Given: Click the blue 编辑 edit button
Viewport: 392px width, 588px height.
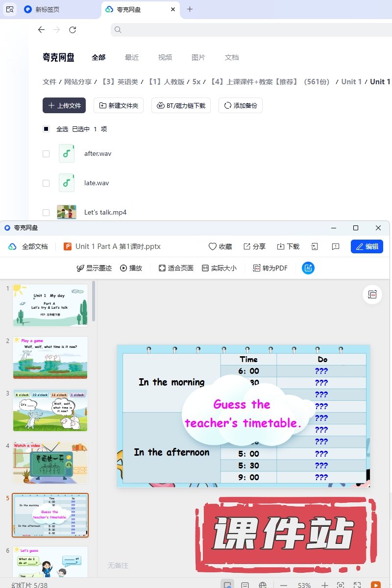Looking at the screenshot, I should (x=367, y=246).
